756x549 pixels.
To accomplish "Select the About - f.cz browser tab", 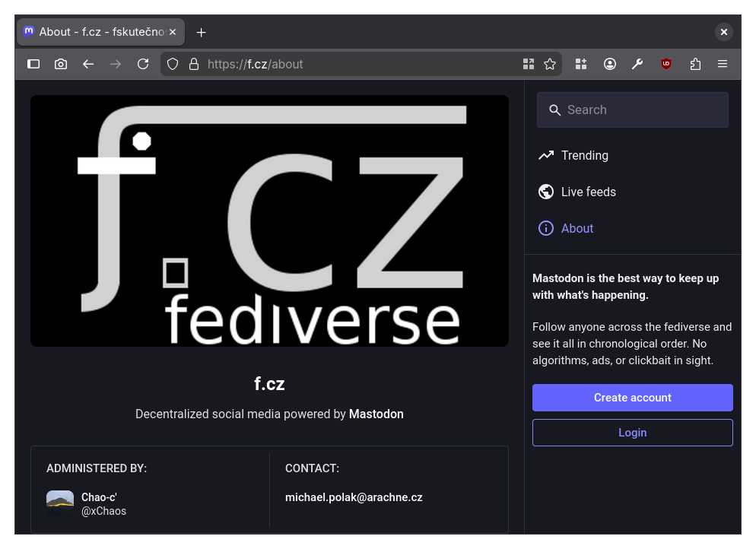I will point(100,32).
